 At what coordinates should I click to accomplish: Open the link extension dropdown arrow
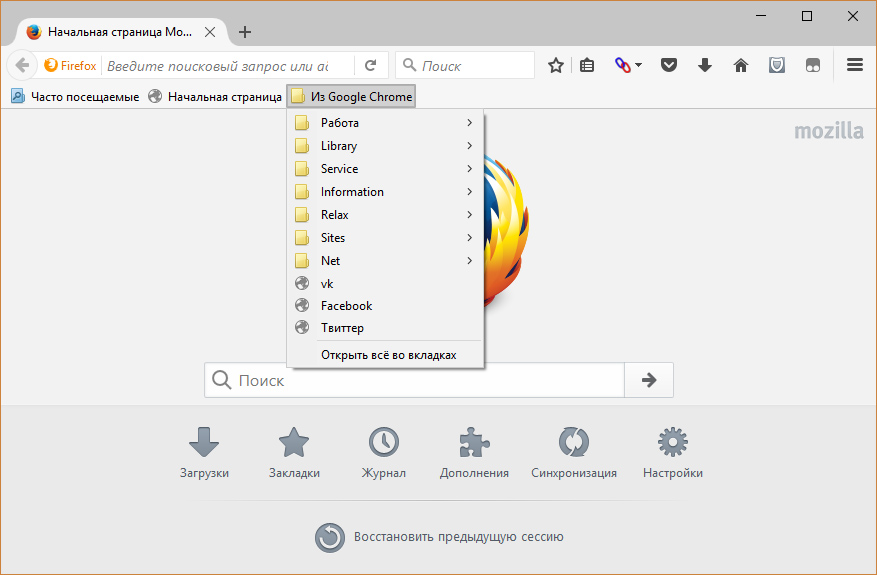pos(639,65)
